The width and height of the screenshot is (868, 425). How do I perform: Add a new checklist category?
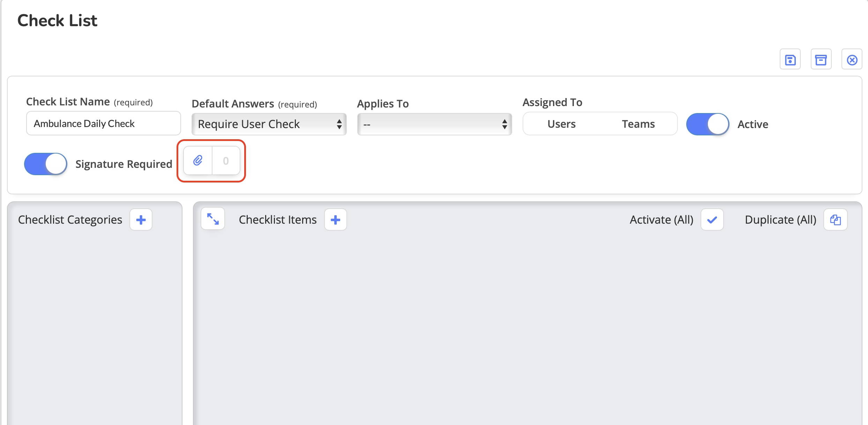click(141, 220)
